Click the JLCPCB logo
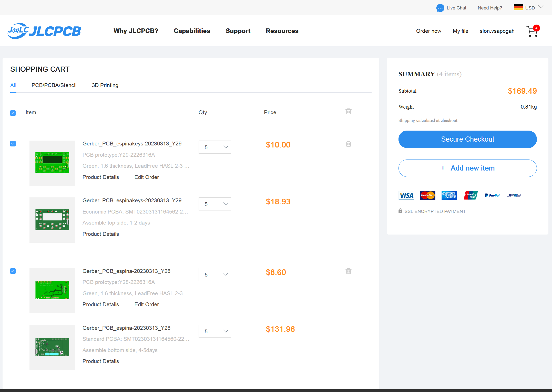552x392 pixels. click(x=44, y=31)
